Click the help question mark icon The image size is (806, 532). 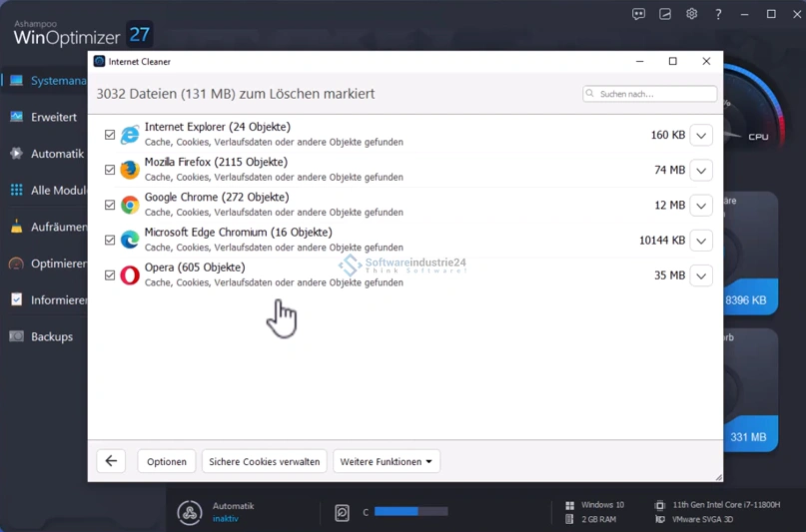pyautogui.click(x=718, y=14)
